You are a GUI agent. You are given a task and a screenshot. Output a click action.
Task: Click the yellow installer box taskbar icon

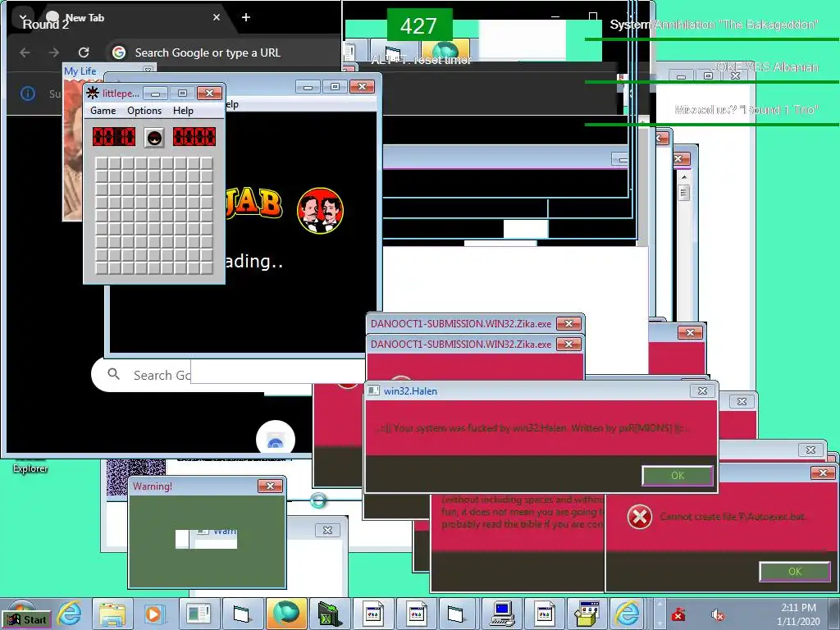tap(587, 614)
